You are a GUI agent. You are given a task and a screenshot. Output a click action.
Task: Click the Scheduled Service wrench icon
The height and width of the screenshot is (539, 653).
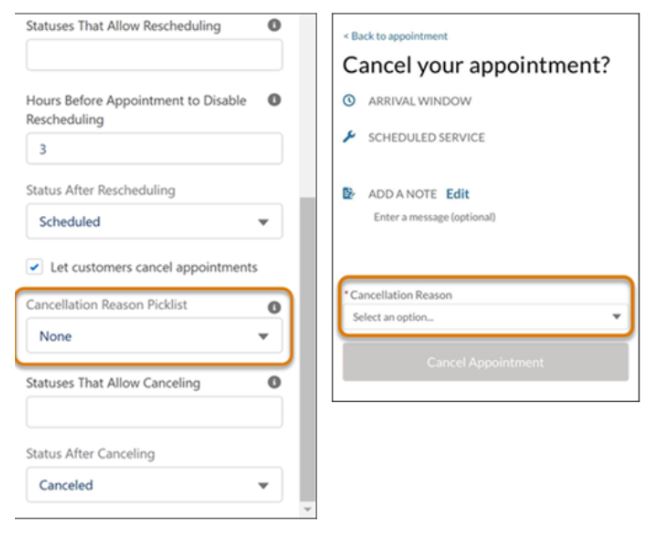coord(350,138)
